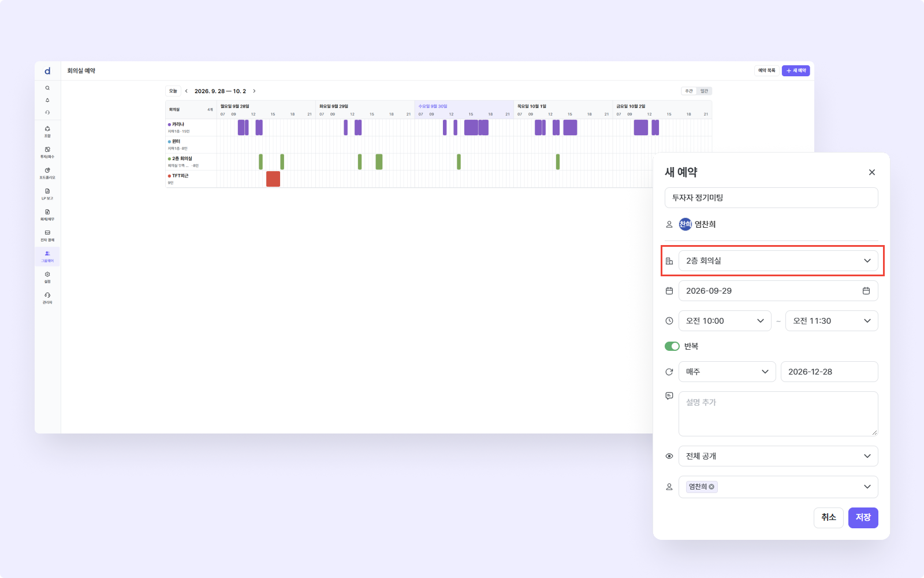Click the 2026-12-28 repeat end date field
This screenshot has width=924, height=578.
(829, 372)
